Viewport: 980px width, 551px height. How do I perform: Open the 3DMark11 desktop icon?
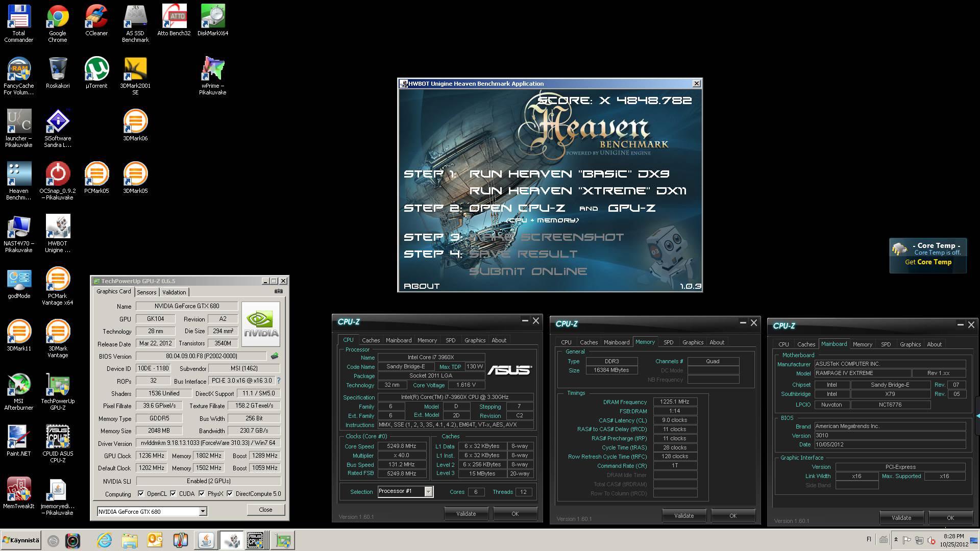(19, 336)
